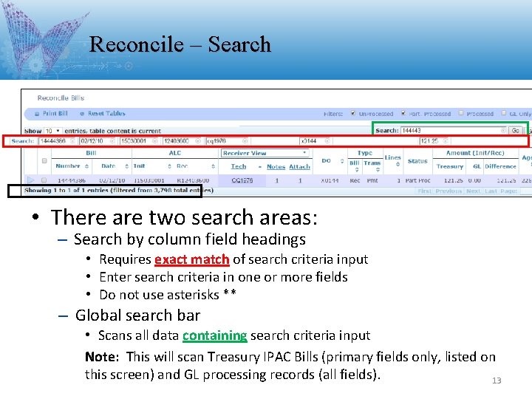Check the row checkbox for bill 14444386
Screen dimensions: 532x399
44,180
